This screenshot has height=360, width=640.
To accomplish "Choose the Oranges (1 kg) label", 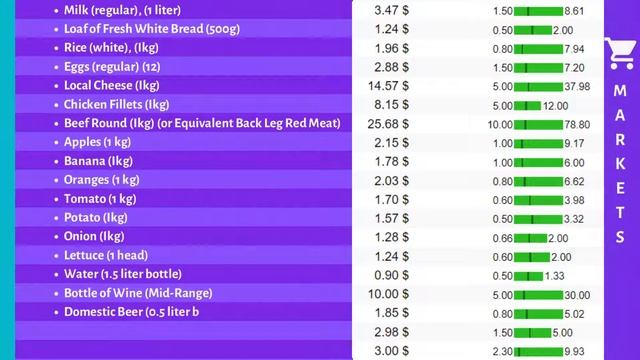I will pos(102,180).
